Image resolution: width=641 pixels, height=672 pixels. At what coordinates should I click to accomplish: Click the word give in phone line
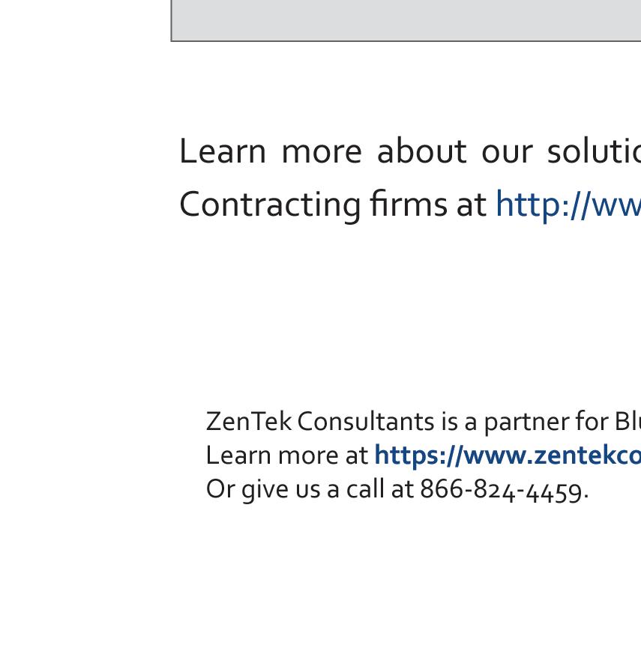click(265, 490)
